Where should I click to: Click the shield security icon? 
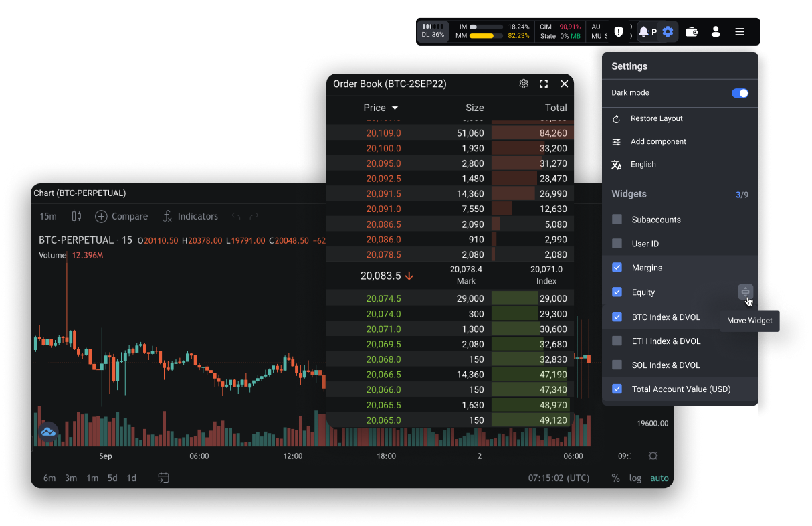pyautogui.click(x=619, y=31)
